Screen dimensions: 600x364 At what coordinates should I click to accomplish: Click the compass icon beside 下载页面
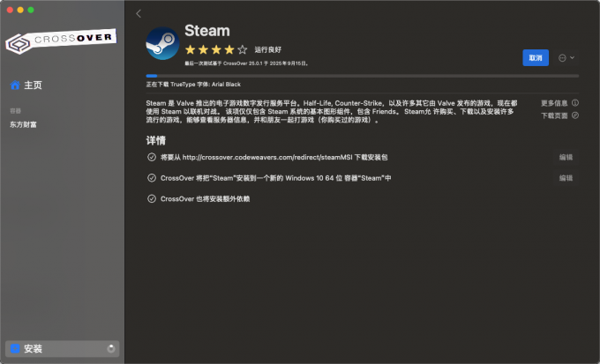[575, 115]
